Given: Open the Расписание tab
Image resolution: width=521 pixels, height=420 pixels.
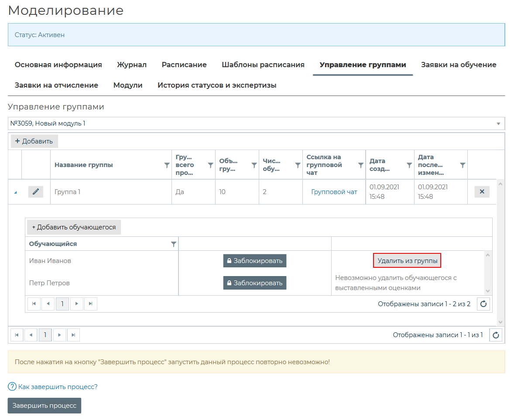Looking at the screenshot, I should [184, 65].
